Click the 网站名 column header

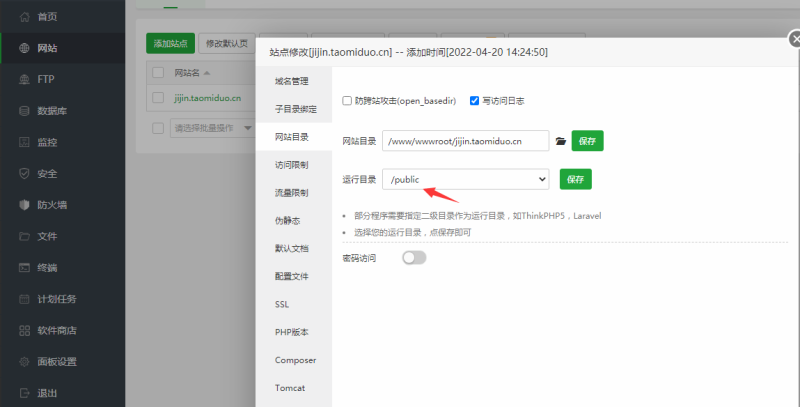[x=187, y=73]
